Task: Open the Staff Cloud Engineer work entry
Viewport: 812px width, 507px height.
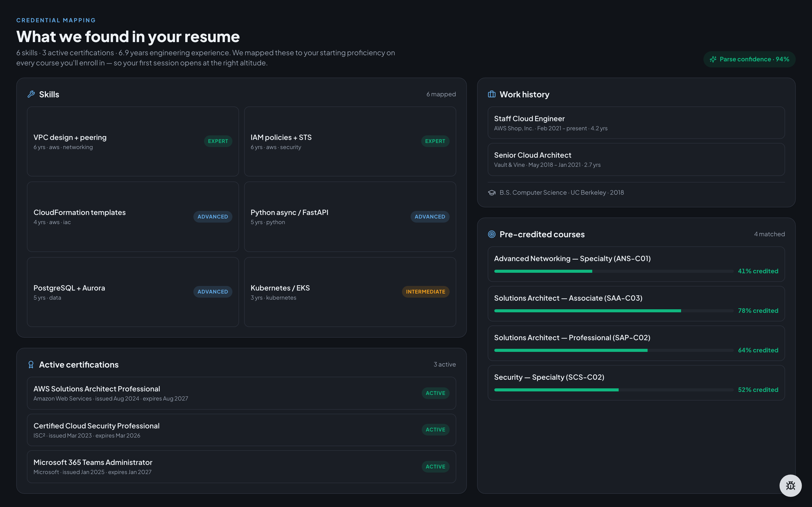Action: [636, 123]
